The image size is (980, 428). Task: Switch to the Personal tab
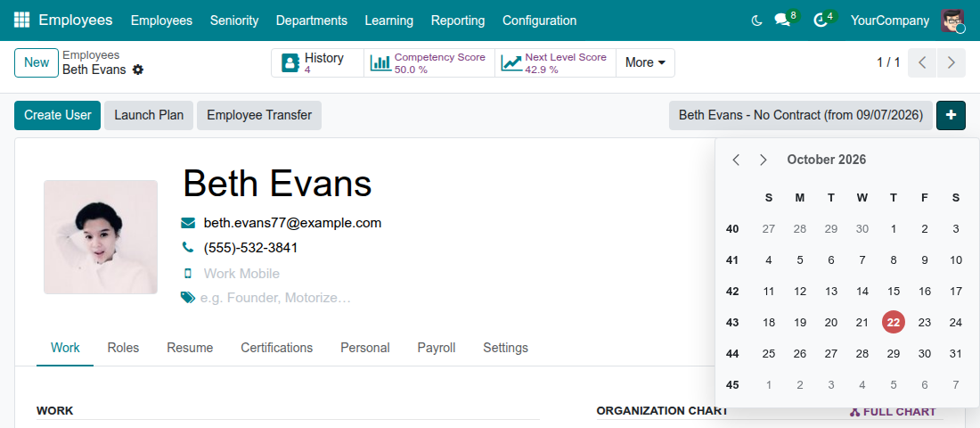pyautogui.click(x=365, y=348)
